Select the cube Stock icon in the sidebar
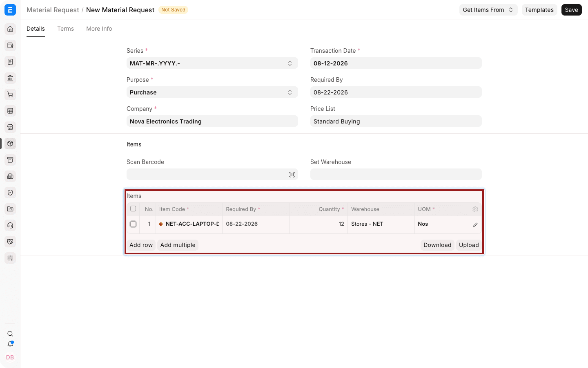This screenshot has height=368, width=588. [10, 144]
